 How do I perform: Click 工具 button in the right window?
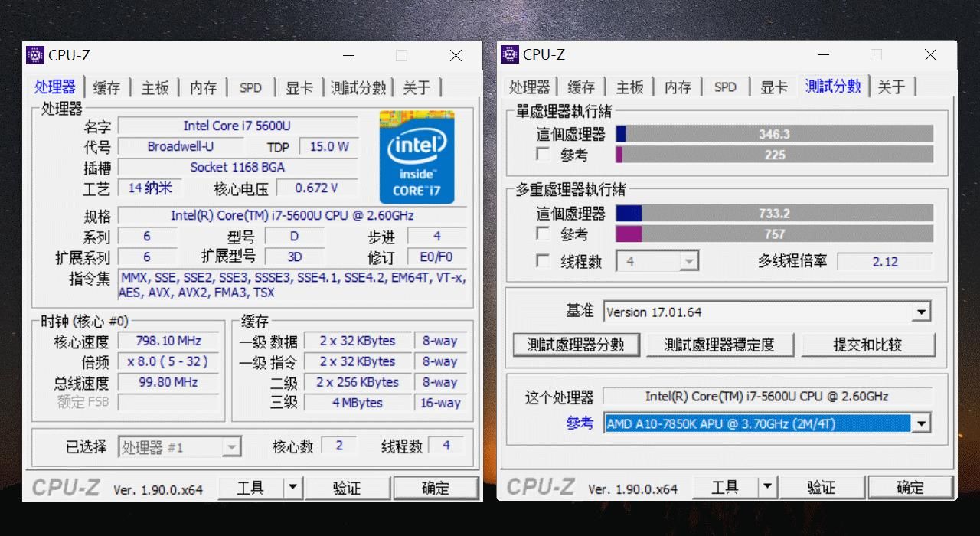coord(725,488)
